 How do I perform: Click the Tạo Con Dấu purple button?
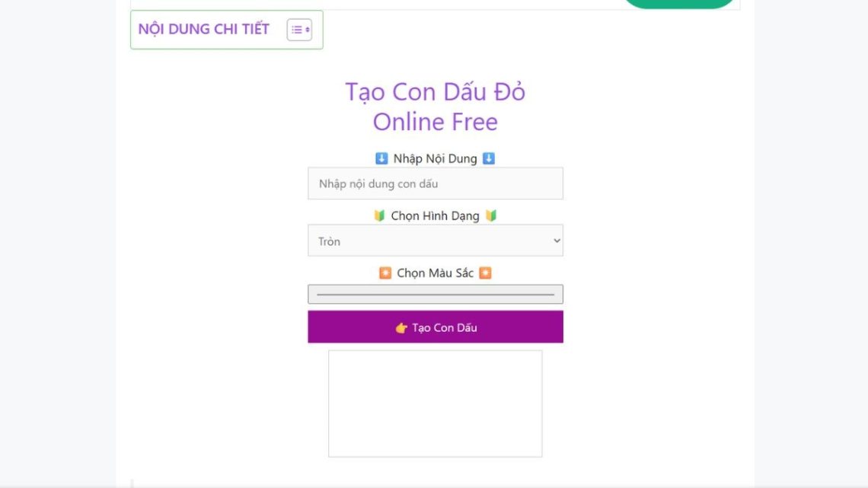coord(435,327)
